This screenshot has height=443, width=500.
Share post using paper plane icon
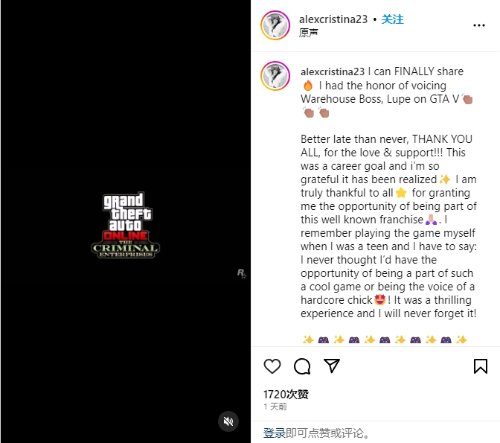pos(332,366)
